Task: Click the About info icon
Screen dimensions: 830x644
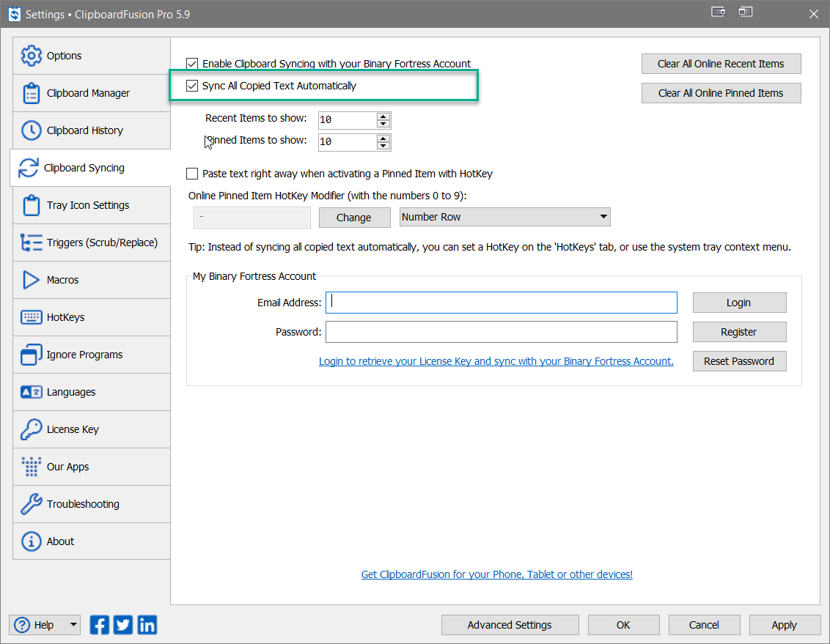Action: coord(32,541)
